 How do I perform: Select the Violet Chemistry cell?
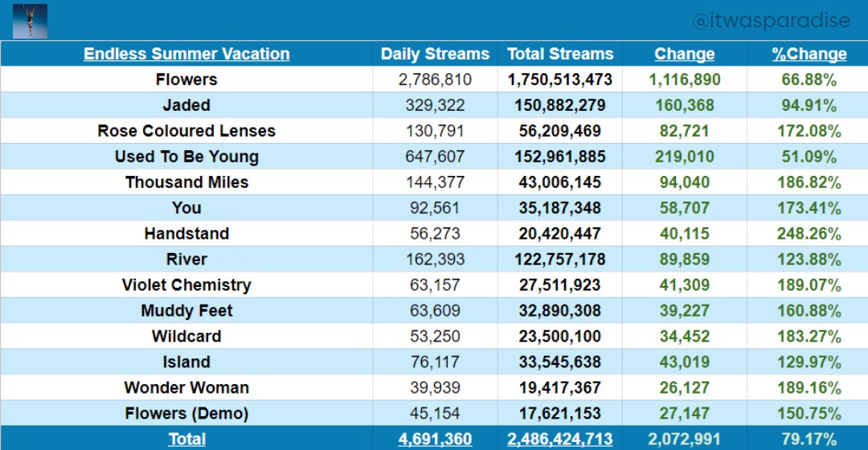pyautogui.click(x=186, y=284)
